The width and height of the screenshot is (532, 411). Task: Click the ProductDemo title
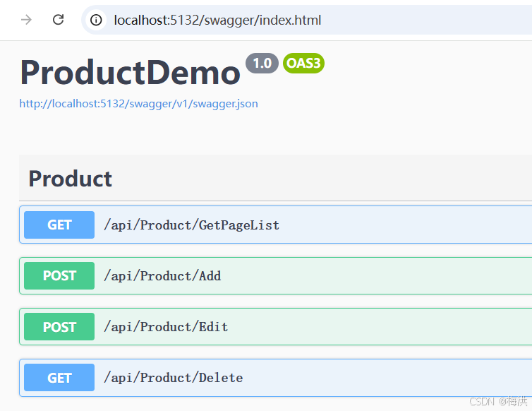tap(131, 72)
